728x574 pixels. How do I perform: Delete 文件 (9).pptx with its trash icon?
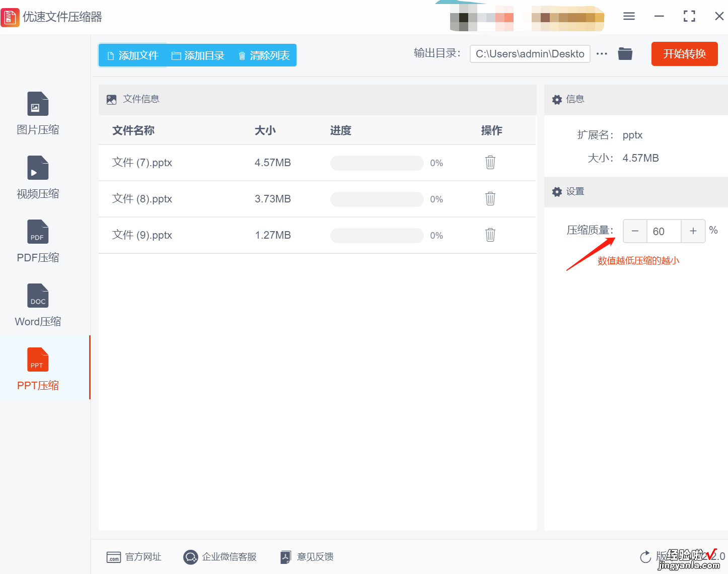point(490,235)
